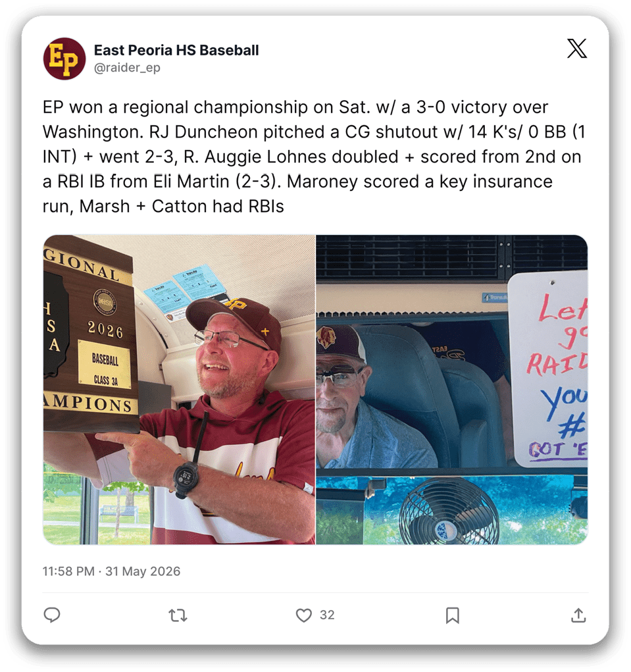Open the EP profile avatar
The width and height of the screenshot is (631, 672).
coord(64,59)
